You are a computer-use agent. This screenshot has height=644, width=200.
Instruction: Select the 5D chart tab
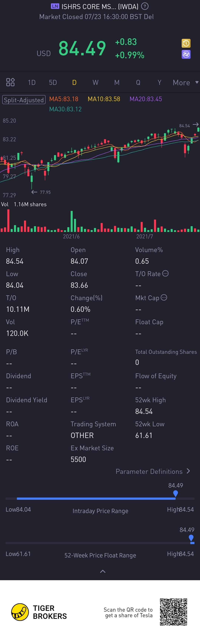click(53, 82)
